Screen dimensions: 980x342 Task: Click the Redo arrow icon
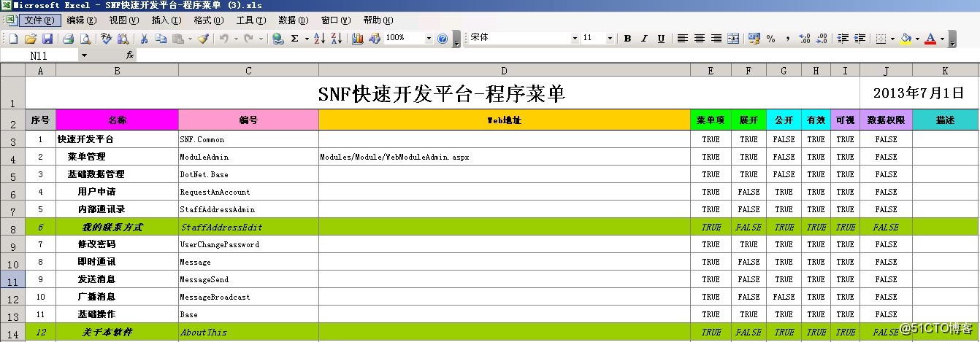249,39
